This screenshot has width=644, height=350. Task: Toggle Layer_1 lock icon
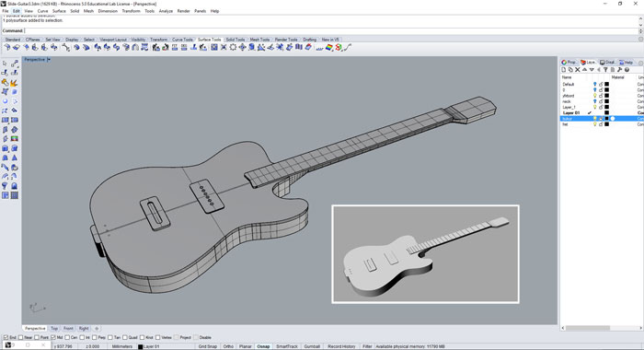[601, 108]
